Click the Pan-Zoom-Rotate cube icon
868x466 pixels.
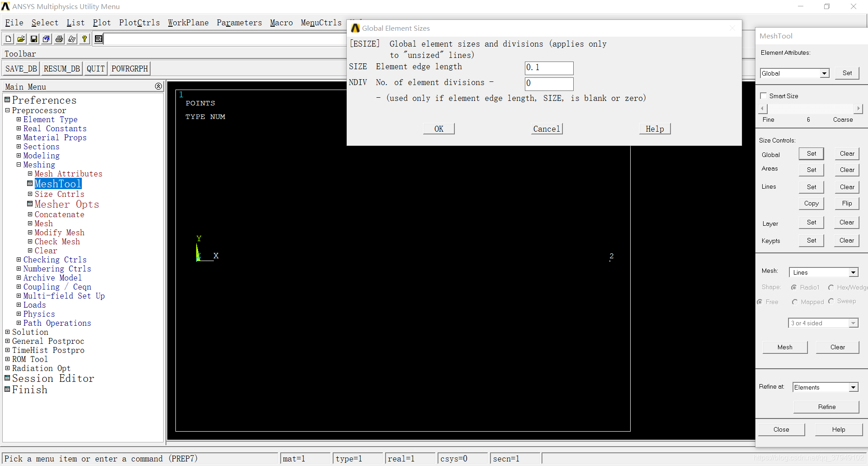click(x=46, y=39)
